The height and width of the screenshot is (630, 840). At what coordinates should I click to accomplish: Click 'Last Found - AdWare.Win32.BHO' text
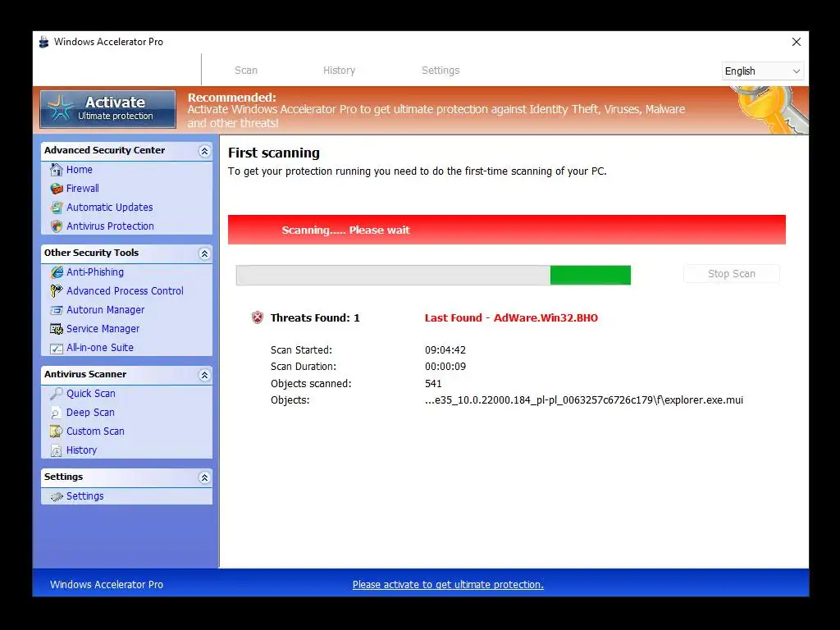511,317
